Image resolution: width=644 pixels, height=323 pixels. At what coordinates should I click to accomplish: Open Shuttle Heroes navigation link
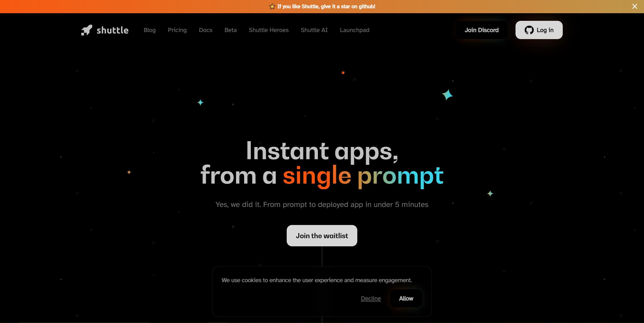tap(268, 30)
